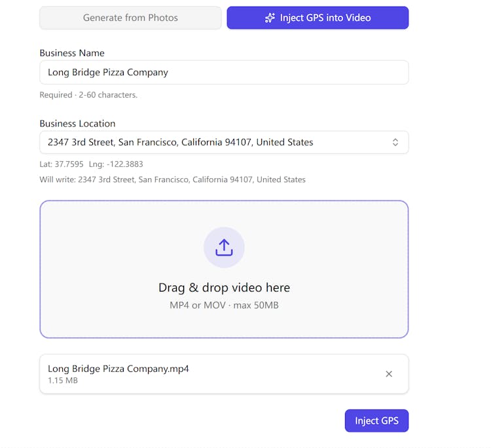The width and height of the screenshot is (491, 448).
Task: Click the 'MP4 or MOV · max 50MB' note
Action: pyautogui.click(x=224, y=305)
